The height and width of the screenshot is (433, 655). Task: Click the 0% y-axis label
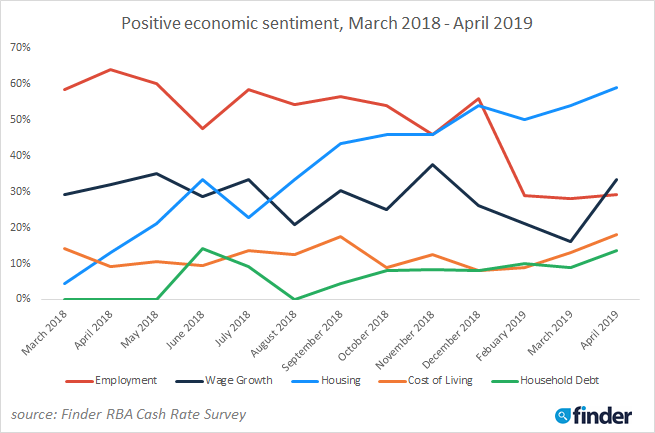[x=24, y=299]
